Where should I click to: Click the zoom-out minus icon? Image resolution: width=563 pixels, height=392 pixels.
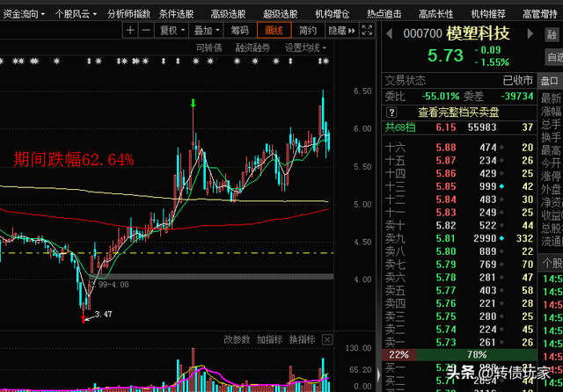click(146, 31)
